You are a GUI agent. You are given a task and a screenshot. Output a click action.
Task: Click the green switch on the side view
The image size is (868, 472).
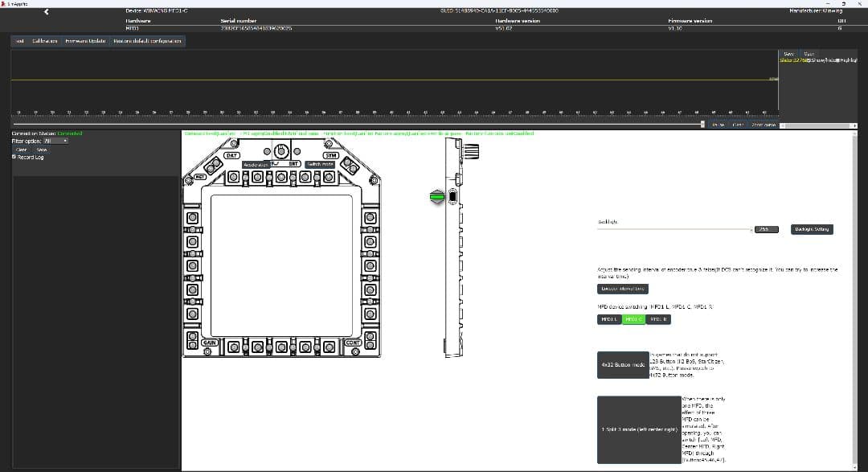coord(437,197)
